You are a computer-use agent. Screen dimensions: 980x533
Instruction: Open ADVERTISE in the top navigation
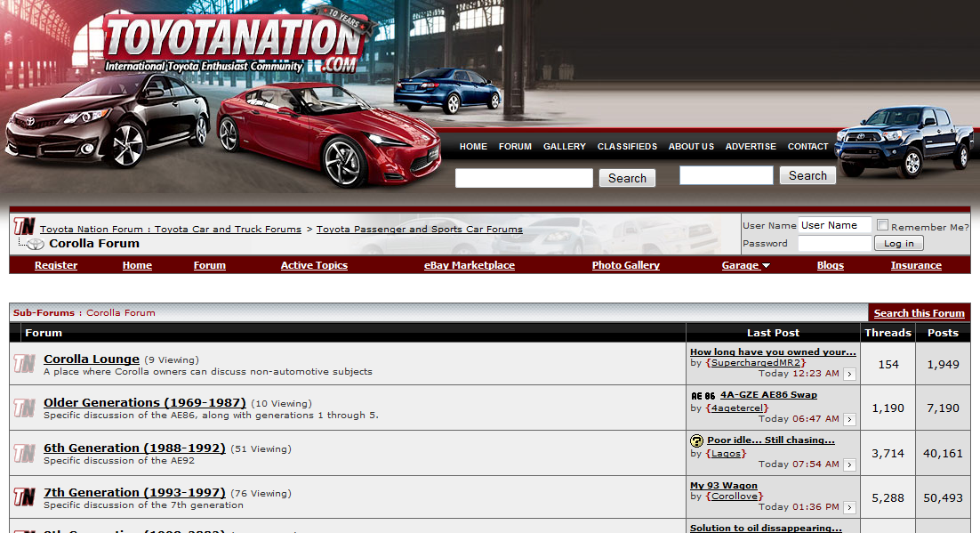[751, 147]
